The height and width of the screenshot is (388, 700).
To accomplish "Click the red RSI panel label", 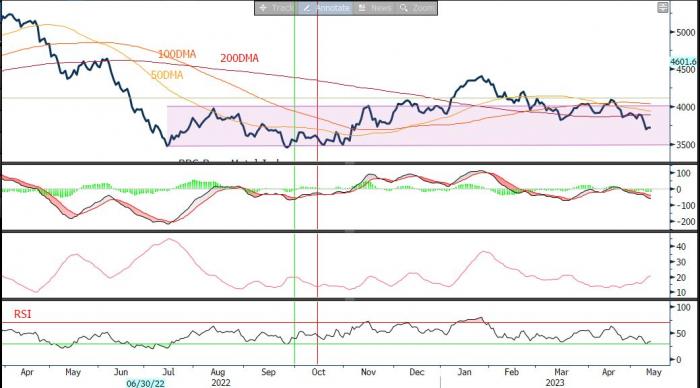I will tap(22, 314).
